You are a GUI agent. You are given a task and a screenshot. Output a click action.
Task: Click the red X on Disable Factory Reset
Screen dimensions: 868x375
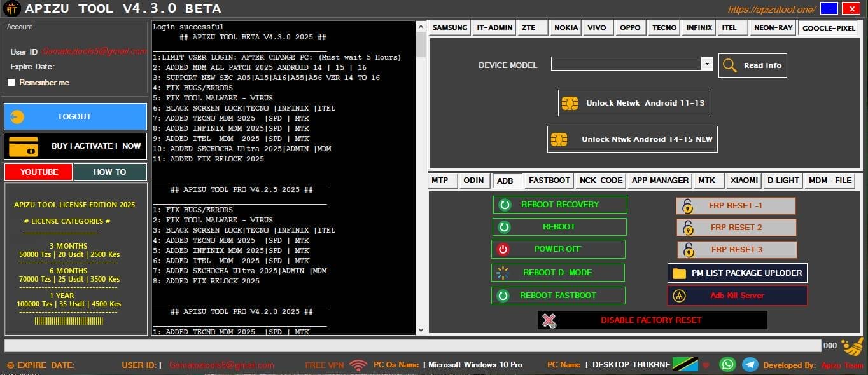tap(549, 320)
